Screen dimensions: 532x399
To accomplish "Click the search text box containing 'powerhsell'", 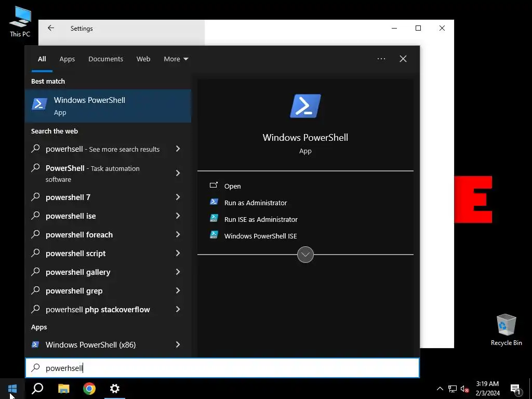I will [x=222, y=368].
